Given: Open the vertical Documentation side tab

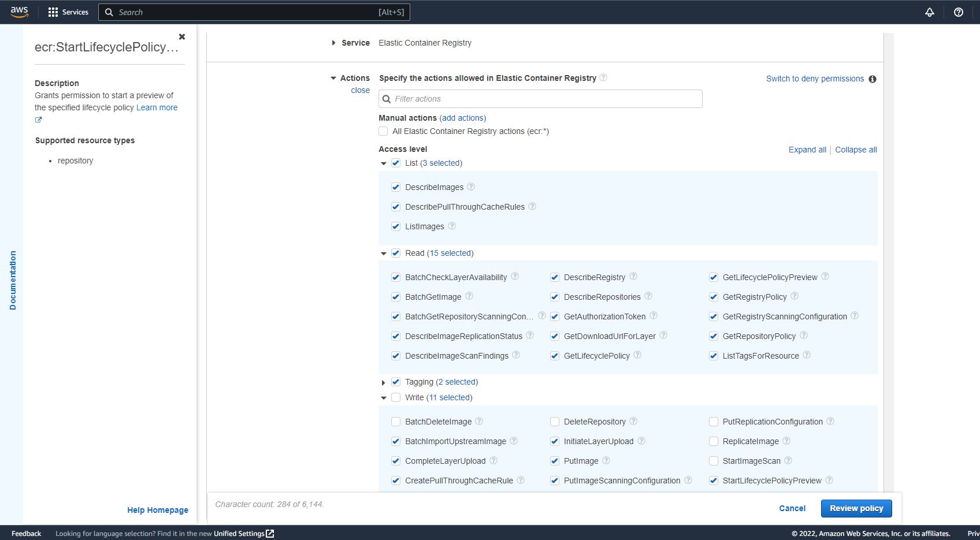Looking at the screenshot, I should [x=13, y=280].
